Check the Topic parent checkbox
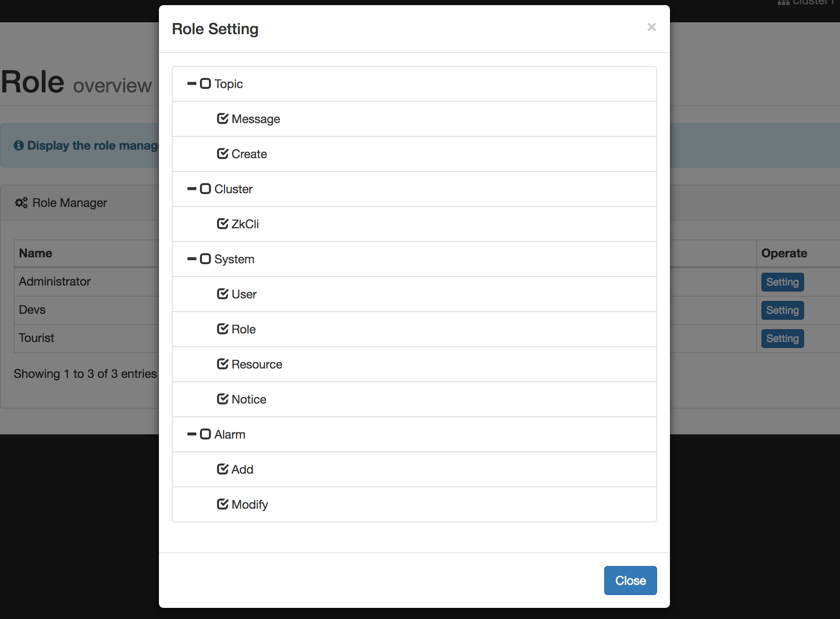Viewport: 840px width, 619px height. (206, 84)
